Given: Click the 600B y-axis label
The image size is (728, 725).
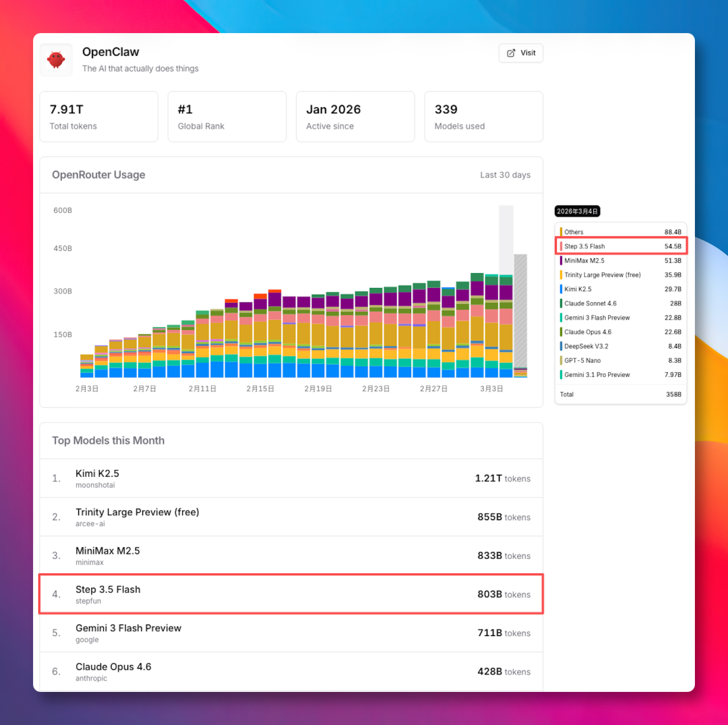Looking at the screenshot, I should tap(63, 210).
